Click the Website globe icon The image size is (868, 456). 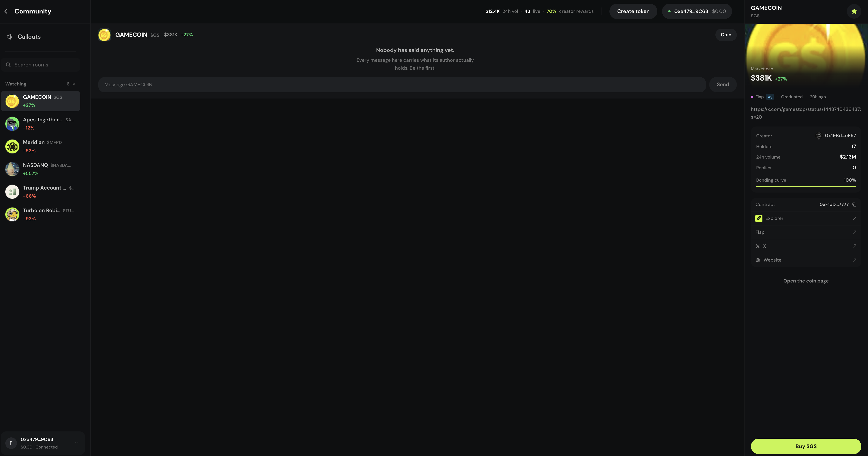(758, 260)
